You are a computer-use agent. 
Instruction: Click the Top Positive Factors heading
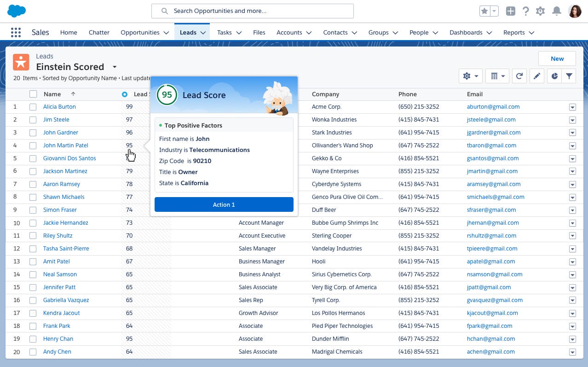click(x=193, y=125)
